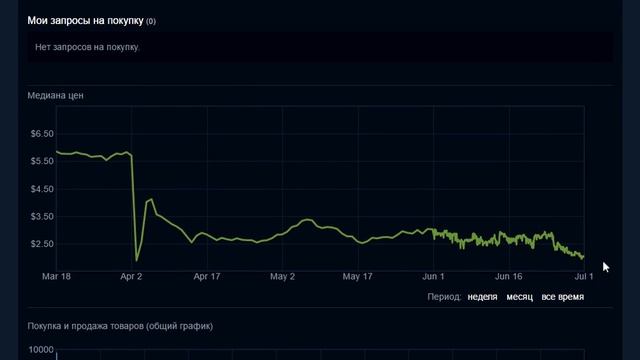The image size is (640, 360).
Task: Click the (0) buy-order count
Action: [x=151, y=21]
